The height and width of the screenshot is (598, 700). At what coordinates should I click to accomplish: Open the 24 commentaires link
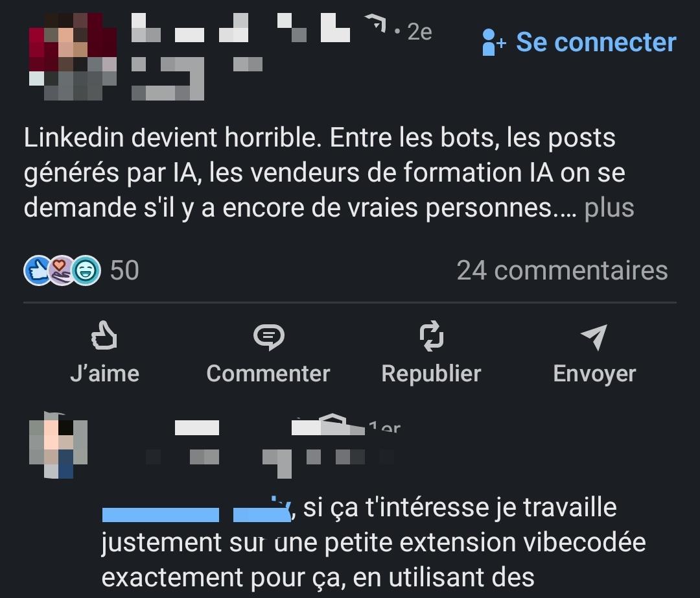click(562, 270)
